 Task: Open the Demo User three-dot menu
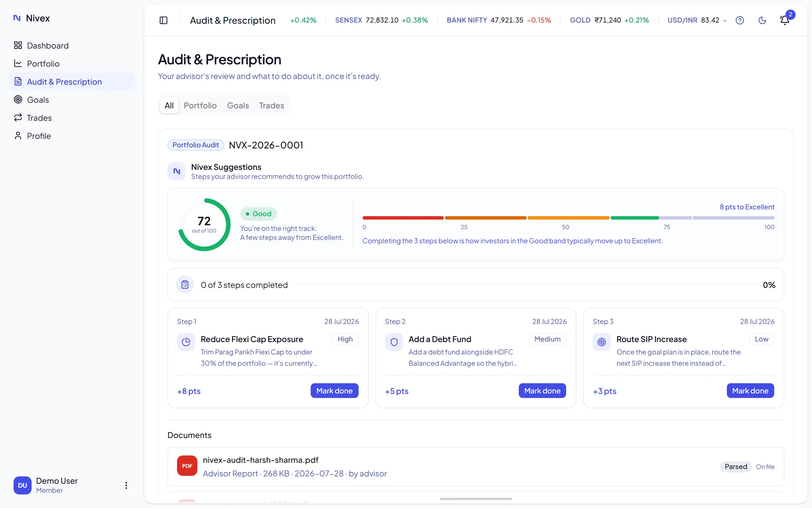[126, 485]
